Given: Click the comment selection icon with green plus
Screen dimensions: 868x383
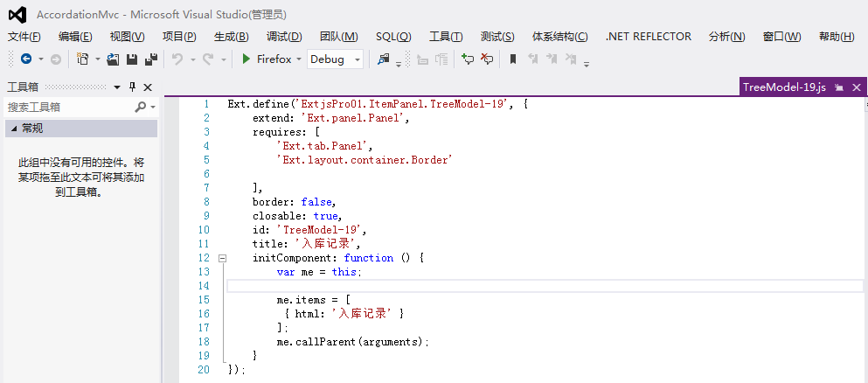Looking at the screenshot, I should pos(468,59).
